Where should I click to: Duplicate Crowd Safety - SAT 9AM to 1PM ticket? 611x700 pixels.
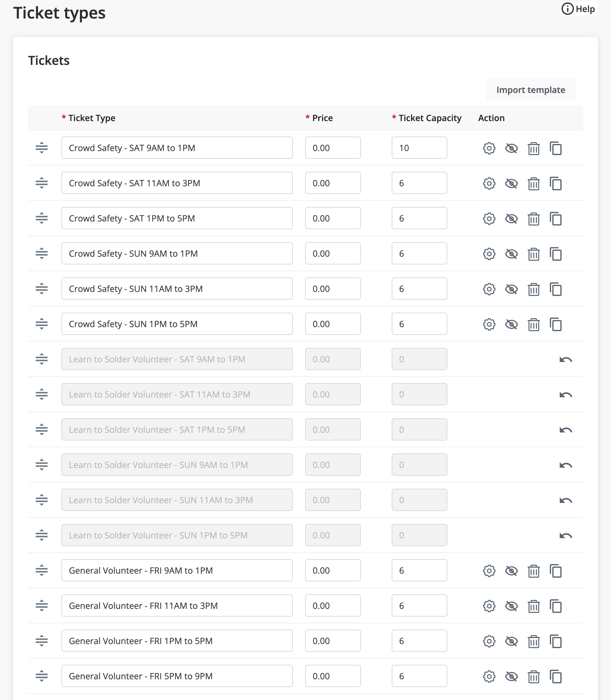click(555, 148)
